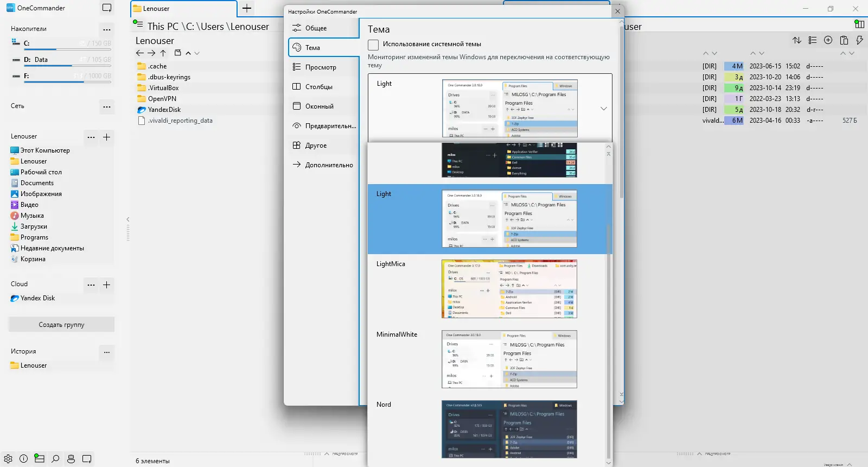
Task: Click the Создать группу button
Action: [61, 325]
